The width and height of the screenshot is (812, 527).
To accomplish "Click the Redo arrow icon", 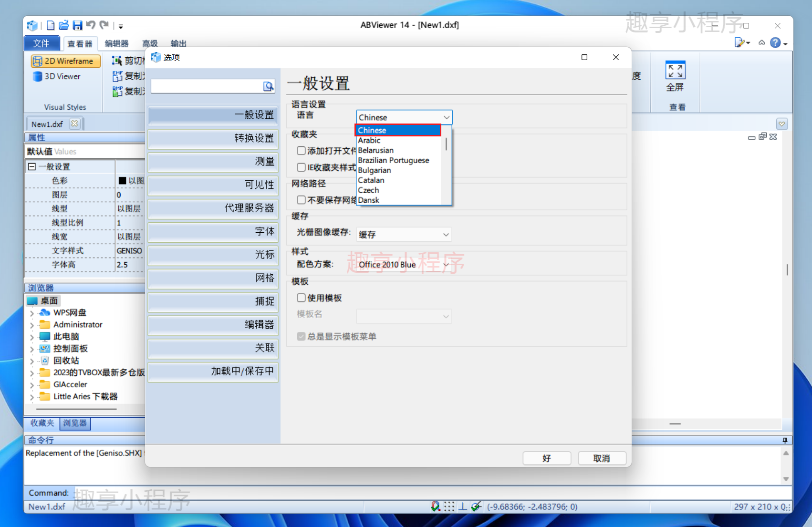I will point(104,25).
